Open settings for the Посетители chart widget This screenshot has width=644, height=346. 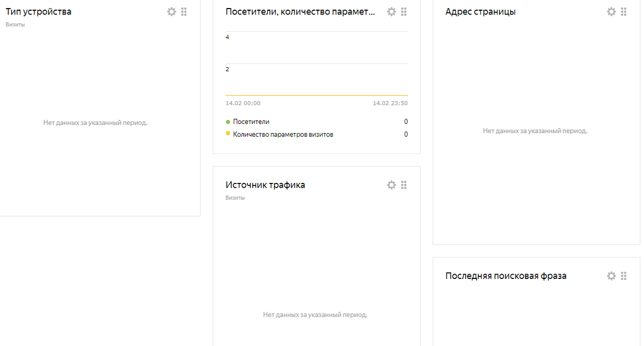[392, 11]
